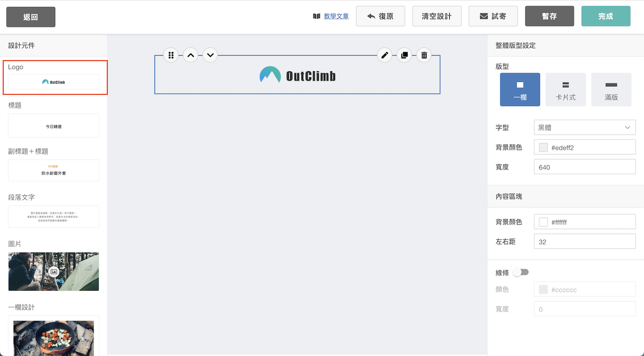The image size is (644, 356).
Task: Click the 設計元件 sidebar heading
Action: pos(21,46)
